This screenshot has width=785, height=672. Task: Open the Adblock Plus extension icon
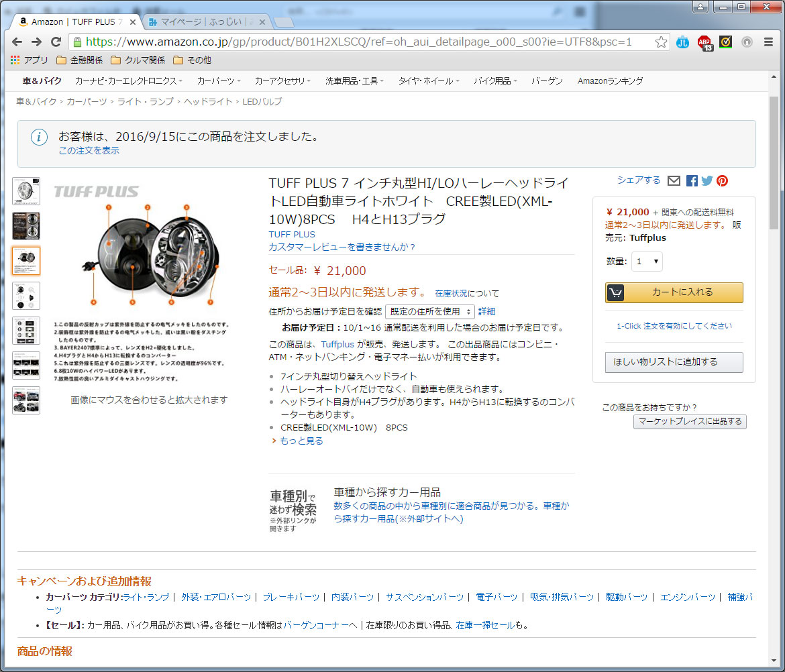point(705,43)
